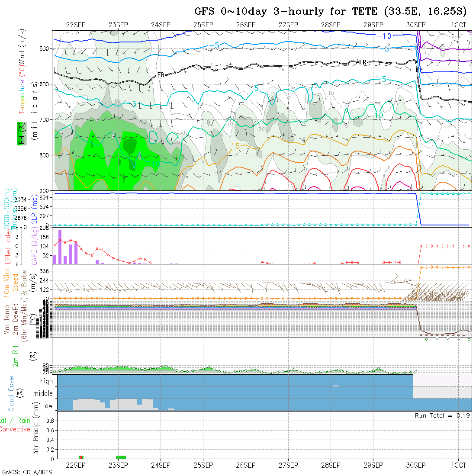The width and height of the screenshot is (476, 476).
Task: Click the GrADS: COLA/IGES footer text
Action: [x=27, y=472]
